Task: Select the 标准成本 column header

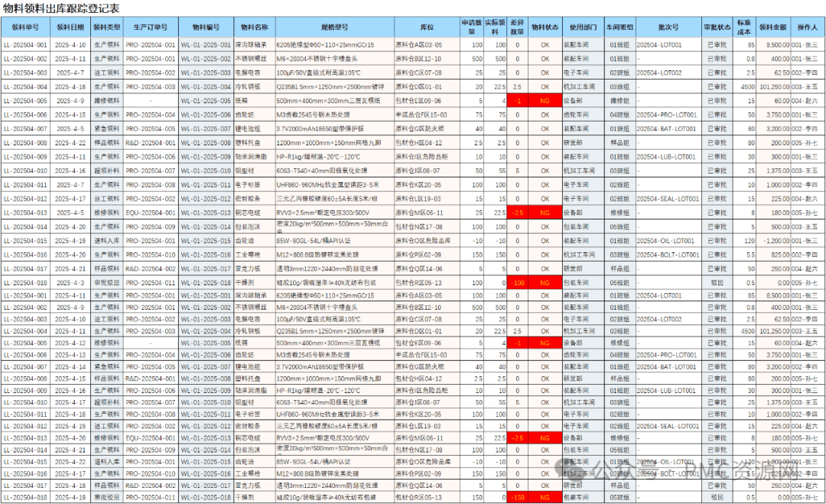Action: click(x=744, y=28)
